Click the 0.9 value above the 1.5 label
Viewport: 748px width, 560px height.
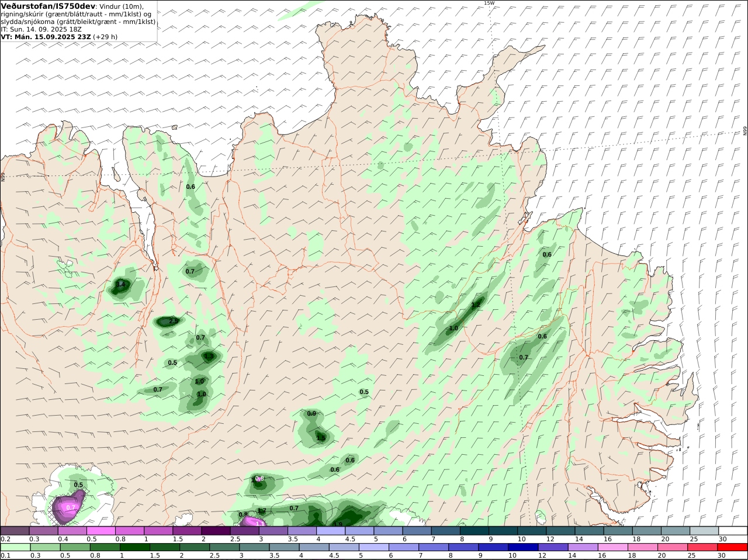click(311, 414)
